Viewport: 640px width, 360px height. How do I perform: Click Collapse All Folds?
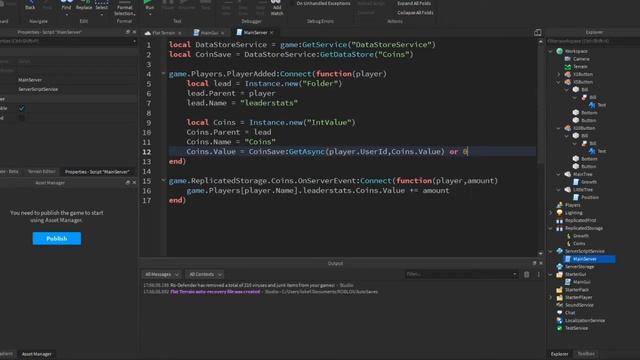tap(415, 13)
